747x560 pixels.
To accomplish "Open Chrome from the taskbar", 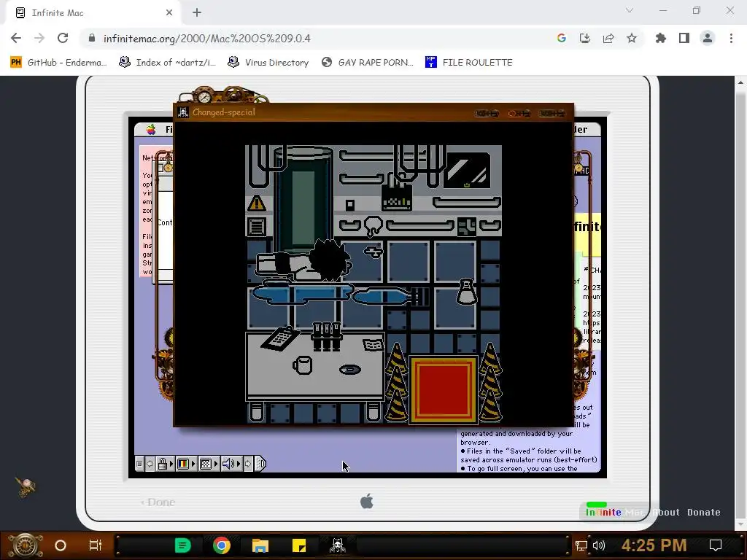I will (x=222, y=545).
